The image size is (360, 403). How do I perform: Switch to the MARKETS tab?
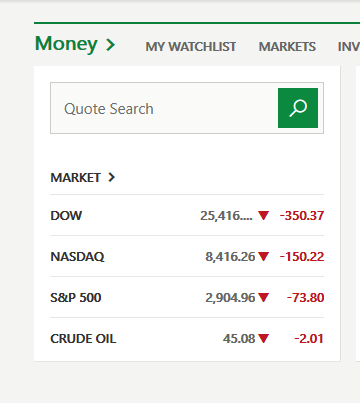point(287,47)
